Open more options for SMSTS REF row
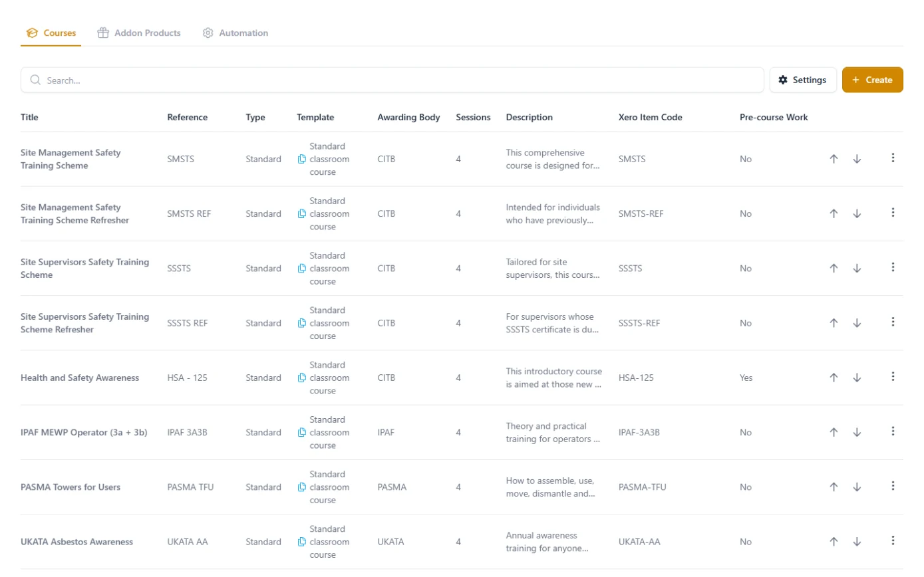The width and height of the screenshot is (924, 577). pyautogui.click(x=893, y=213)
